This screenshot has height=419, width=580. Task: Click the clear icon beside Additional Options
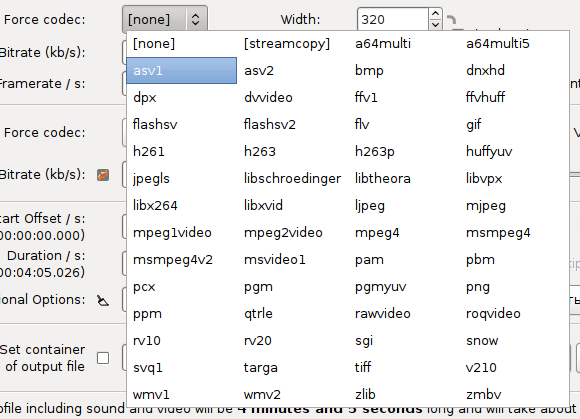103,300
